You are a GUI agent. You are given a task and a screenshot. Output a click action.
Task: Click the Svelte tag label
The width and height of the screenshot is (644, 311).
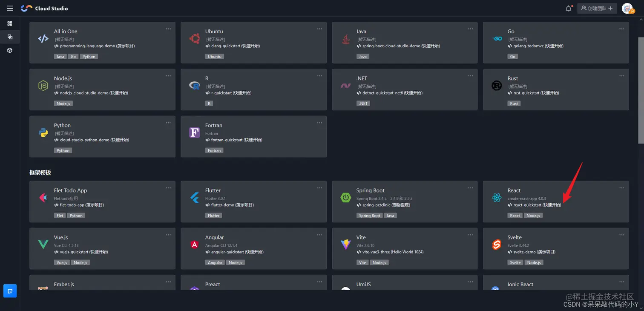coord(515,262)
